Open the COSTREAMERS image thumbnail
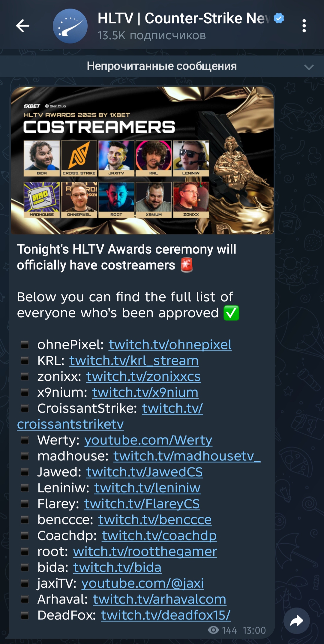Screen dimensions: 324x644 [142, 161]
